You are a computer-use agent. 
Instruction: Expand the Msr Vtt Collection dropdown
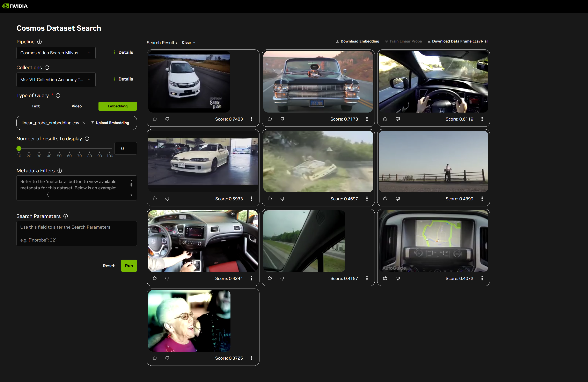[x=56, y=80]
